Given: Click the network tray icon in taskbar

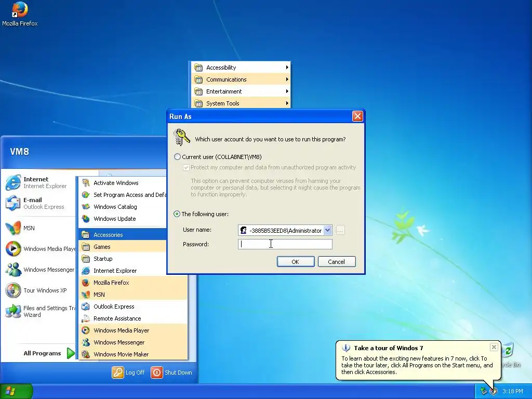Looking at the screenshot, I should 484,391.
